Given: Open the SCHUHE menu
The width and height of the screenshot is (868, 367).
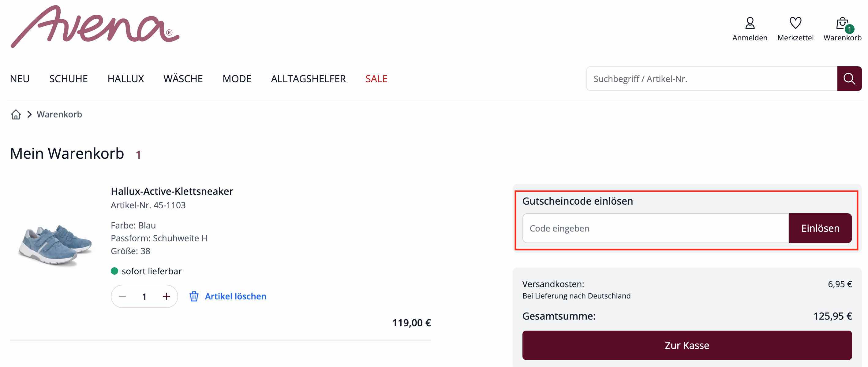Looking at the screenshot, I should [x=68, y=79].
